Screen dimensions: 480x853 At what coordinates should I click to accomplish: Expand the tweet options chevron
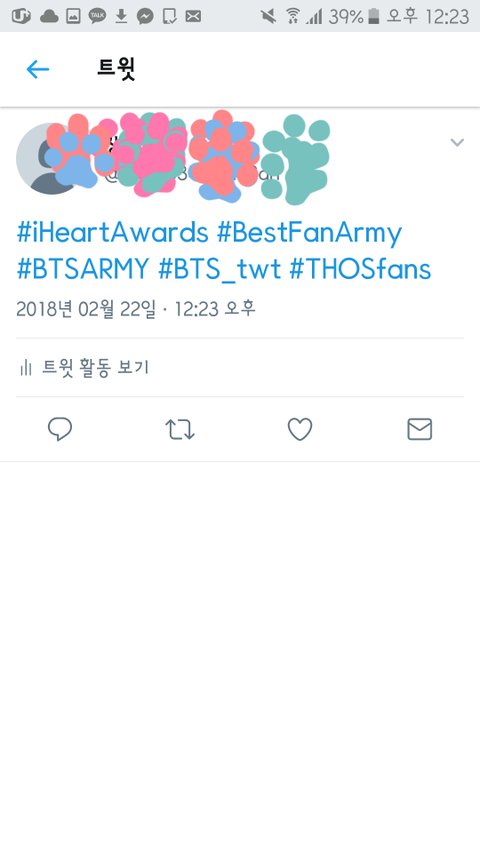pos(457,143)
